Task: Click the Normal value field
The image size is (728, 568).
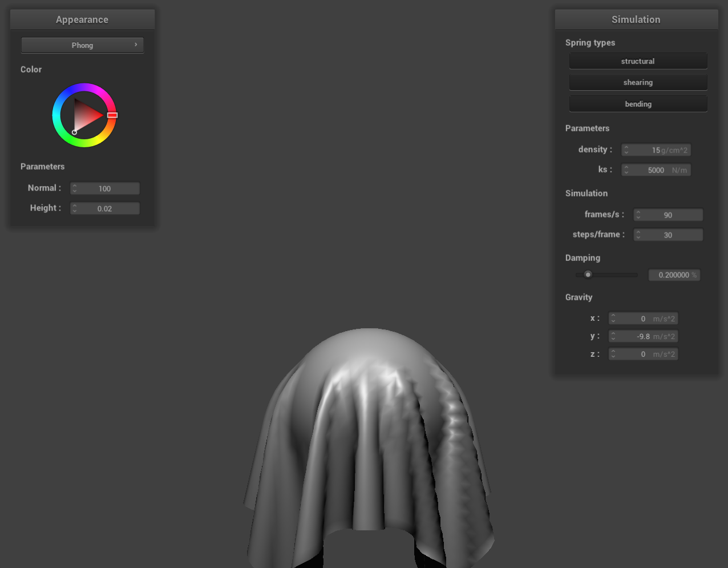Action: click(x=105, y=188)
